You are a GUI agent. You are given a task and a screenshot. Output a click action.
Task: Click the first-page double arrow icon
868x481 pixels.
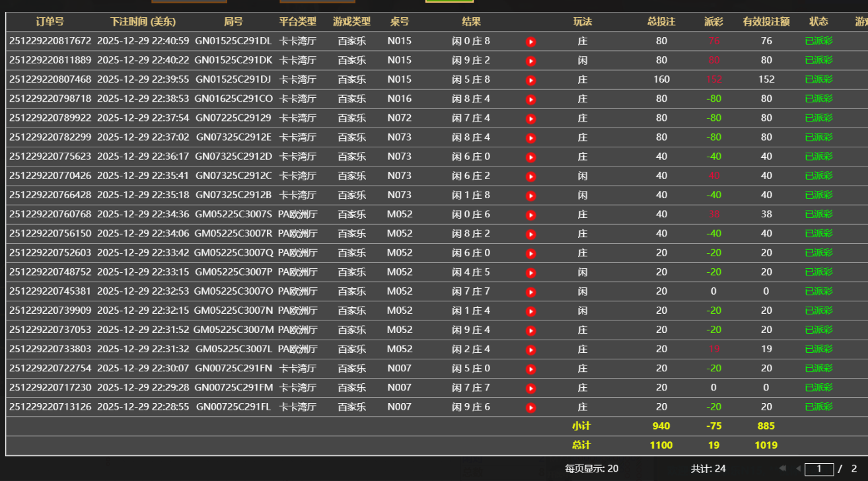(x=783, y=468)
